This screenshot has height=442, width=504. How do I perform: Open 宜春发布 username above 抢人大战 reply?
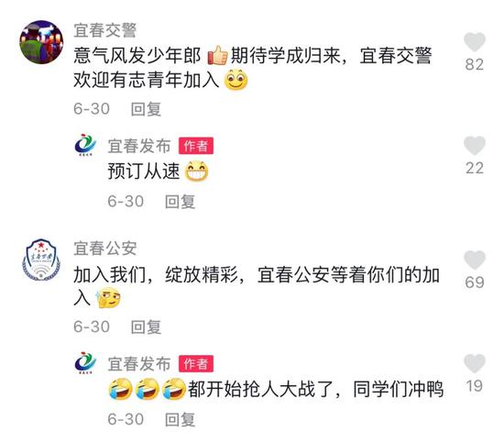pyautogui.click(x=139, y=364)
